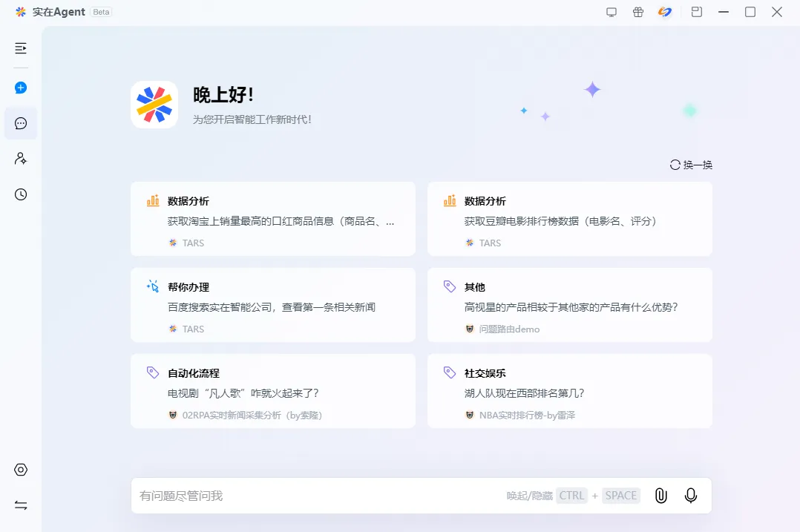Maximize the 实在Agent window
This screenshot has width=800, height=532.
(x=750, y=12)
